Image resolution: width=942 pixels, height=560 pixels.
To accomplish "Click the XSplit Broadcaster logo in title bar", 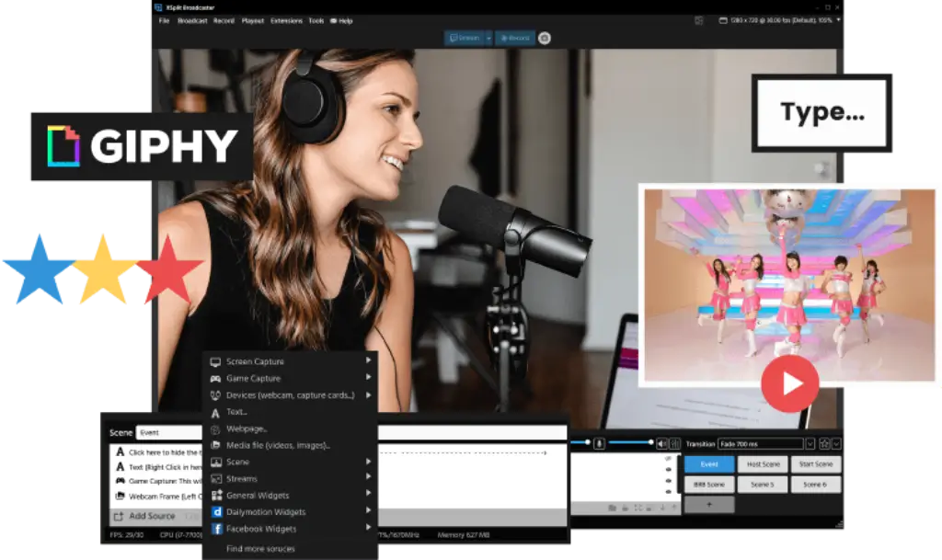I will coord(158,7).
